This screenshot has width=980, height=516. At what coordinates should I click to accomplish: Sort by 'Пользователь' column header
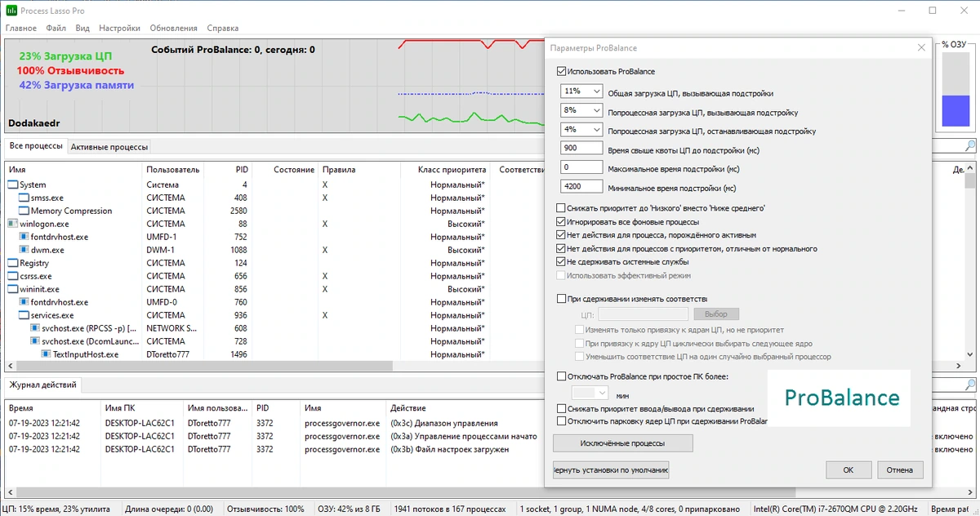(x=172, y=169)
